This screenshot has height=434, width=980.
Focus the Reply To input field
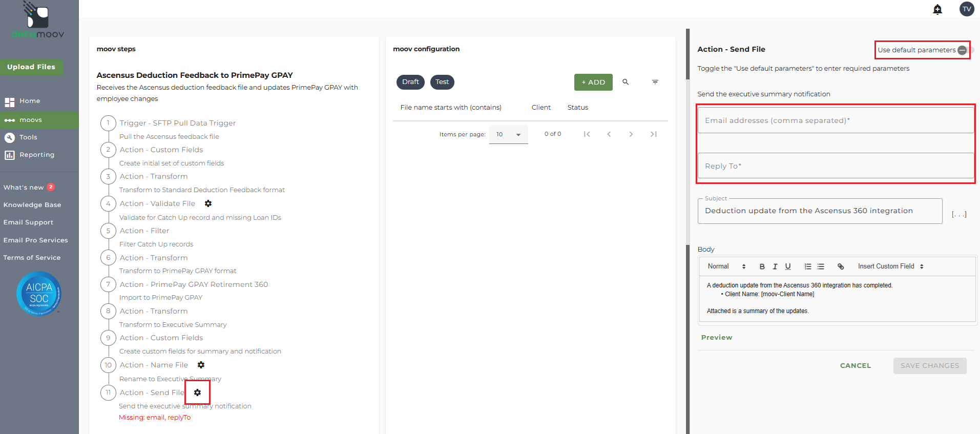(836, 166)
